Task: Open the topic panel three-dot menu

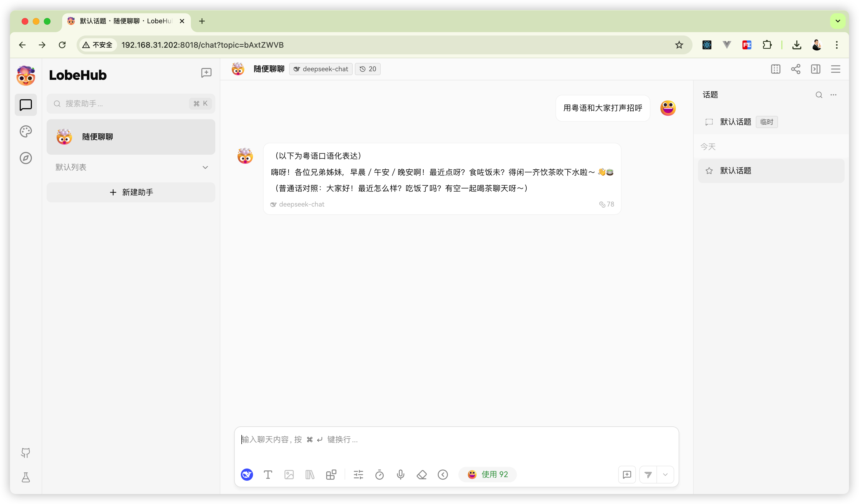Action: (x=833, y=95)
